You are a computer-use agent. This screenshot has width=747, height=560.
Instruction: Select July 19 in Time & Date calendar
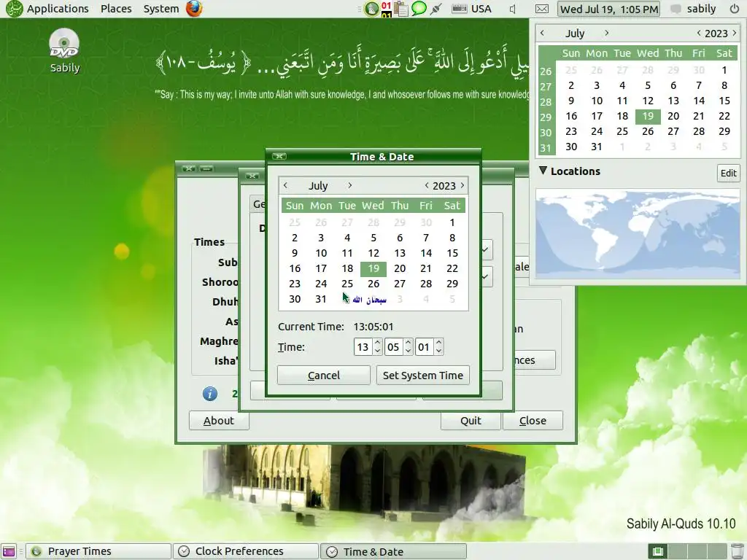pyautogui.click(x=373, y=268)
